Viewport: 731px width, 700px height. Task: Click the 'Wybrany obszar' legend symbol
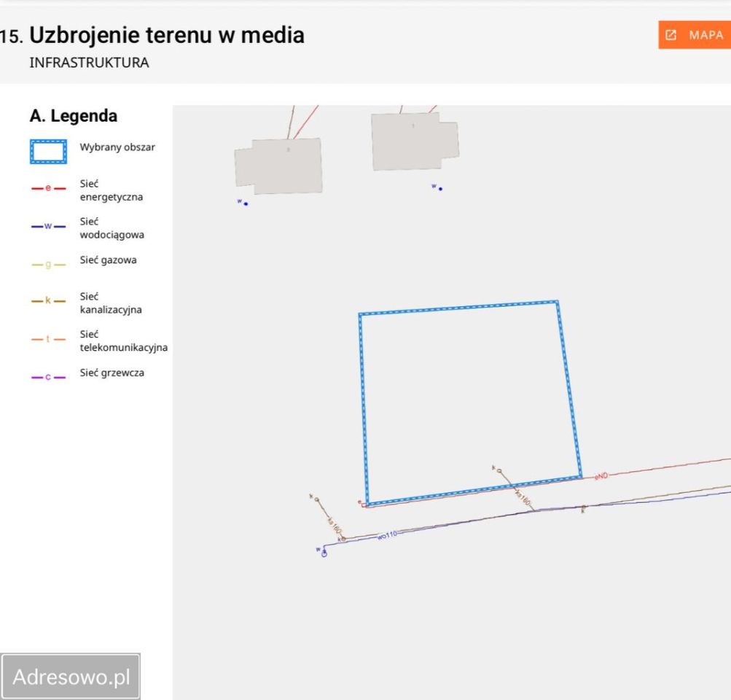coord(49,152)
